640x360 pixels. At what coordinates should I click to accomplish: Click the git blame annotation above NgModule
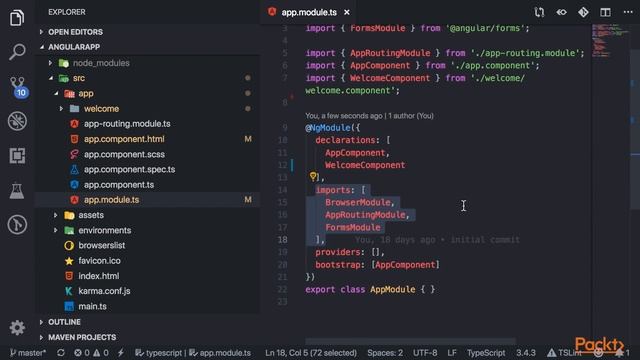coord(369,116)
